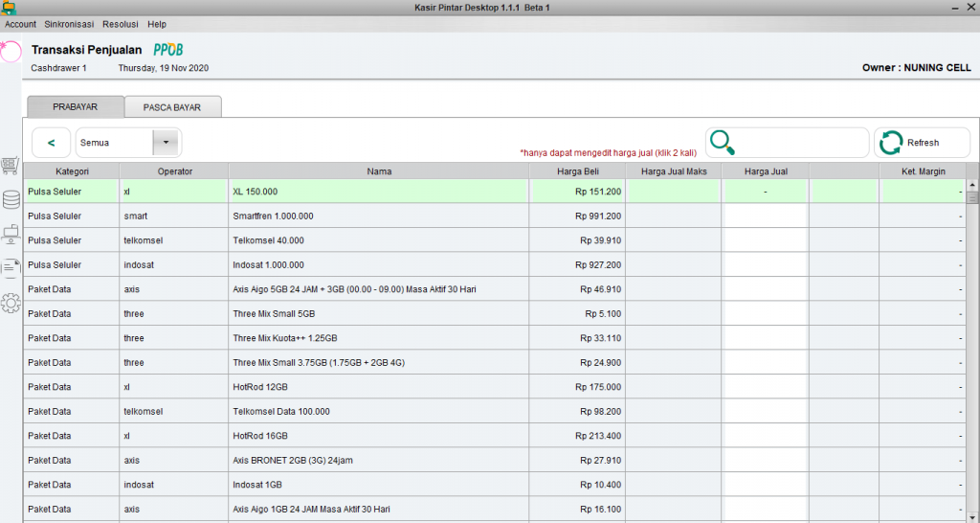Select the Smartfren 1.000.000 row
This screenshot has width=980, height=523.
coord(495,216)
